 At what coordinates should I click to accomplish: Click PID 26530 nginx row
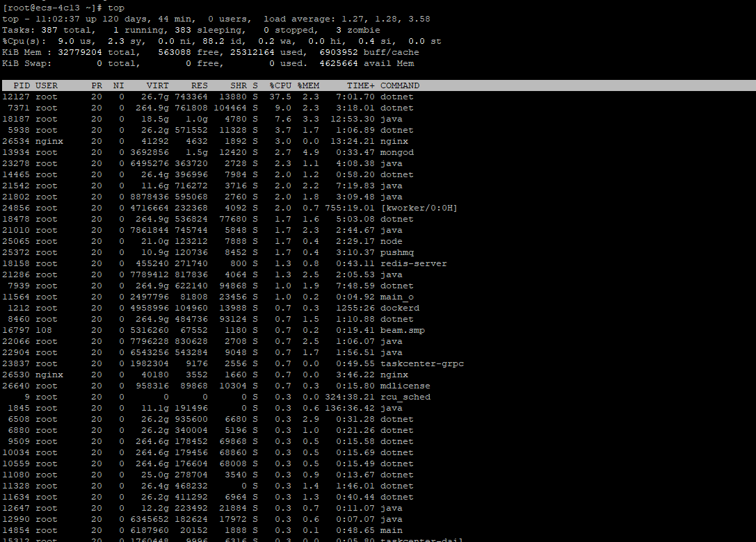click(205, 375)
